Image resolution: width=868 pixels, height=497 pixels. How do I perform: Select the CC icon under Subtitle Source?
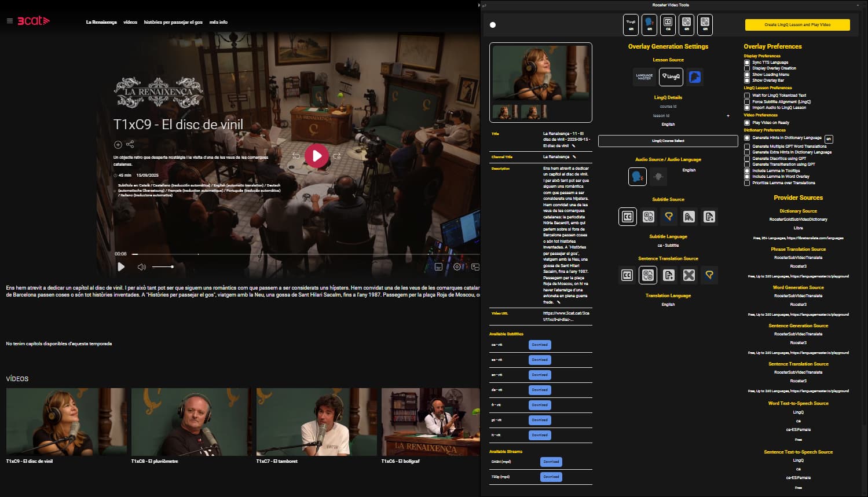[627, 217]
